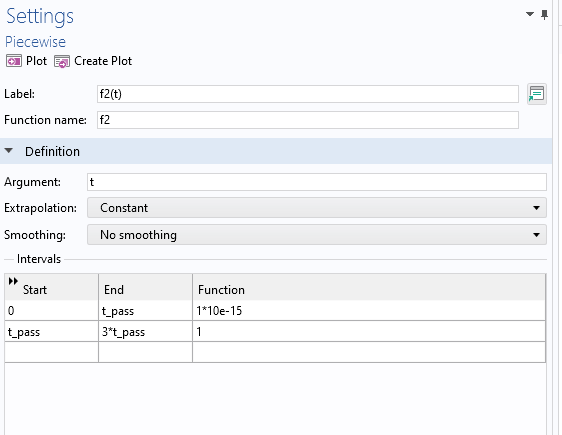Select the End cell 3*t_pass
562x435 pixels.
146,332
